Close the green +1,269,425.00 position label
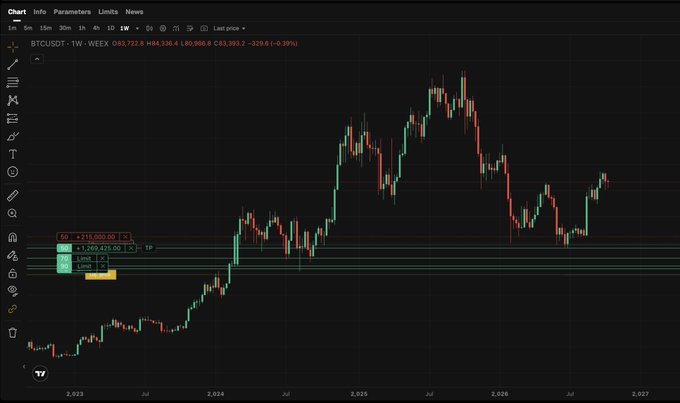Screen dimensions: 680x403 coord(131,248)
